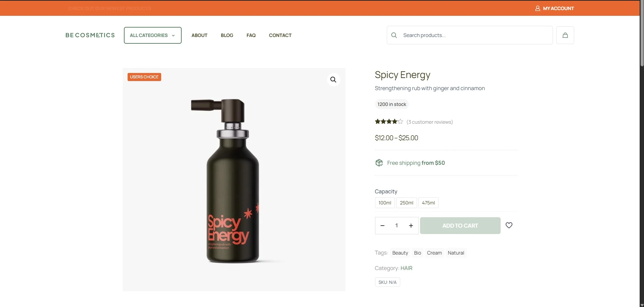Click the free shipping box icon
The width and height of the screenshot is (644, 307).
pos(379,163)
